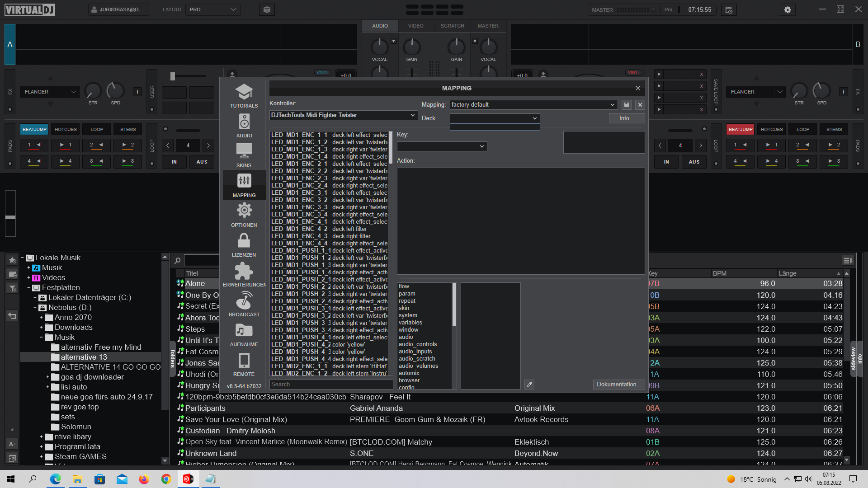The height and width of the screenshot is (488, 868).
Task: Open Firefox from the taskbar
Action: click(x=144, y=479)
